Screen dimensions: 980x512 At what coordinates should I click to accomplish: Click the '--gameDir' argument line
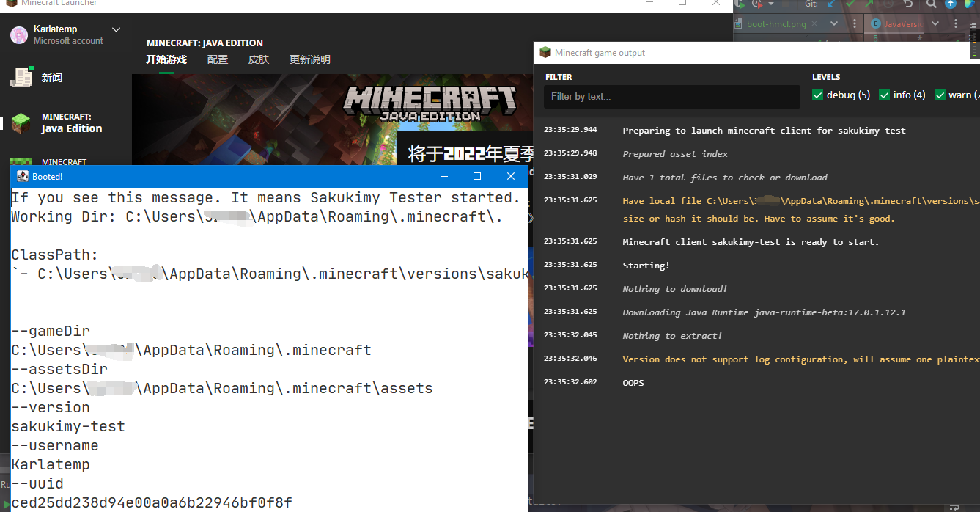[51, 331]
